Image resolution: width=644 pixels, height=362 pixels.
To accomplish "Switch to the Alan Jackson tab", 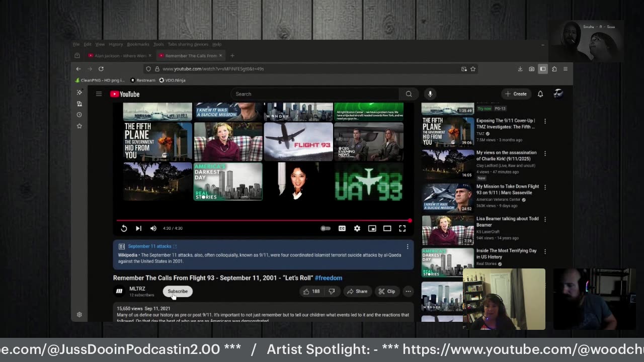I will (x=120, y=56).
